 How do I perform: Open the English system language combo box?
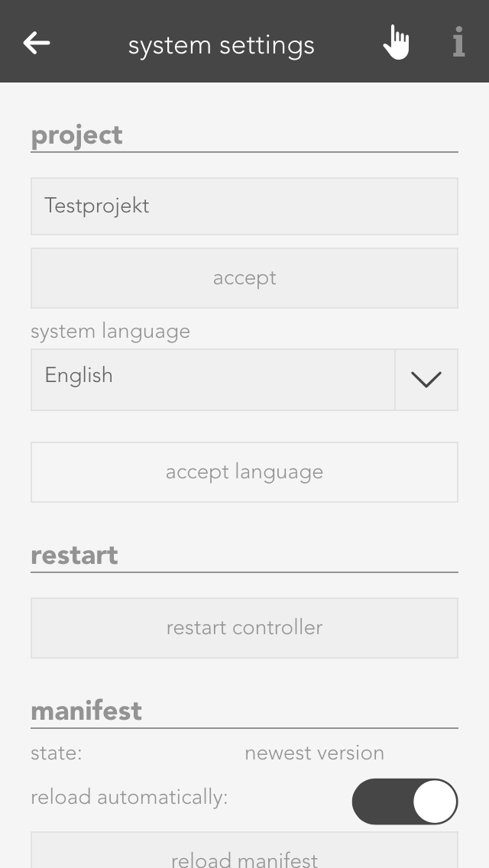tap(213, 380)
